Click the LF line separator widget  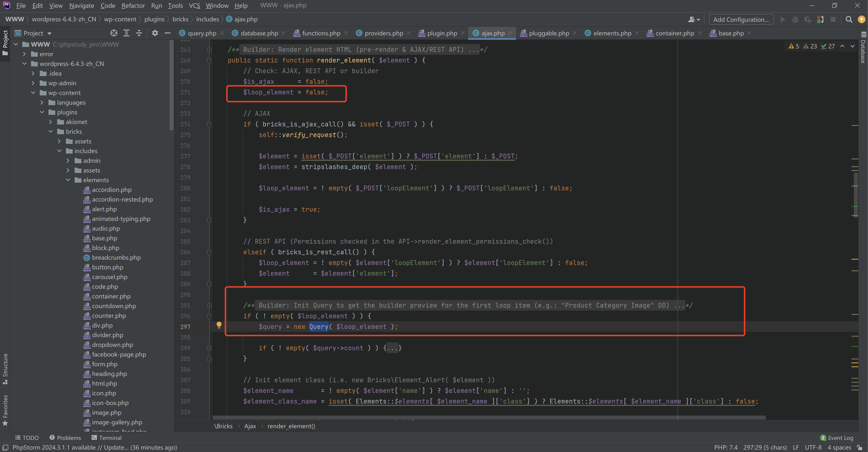tap(796, 447)
